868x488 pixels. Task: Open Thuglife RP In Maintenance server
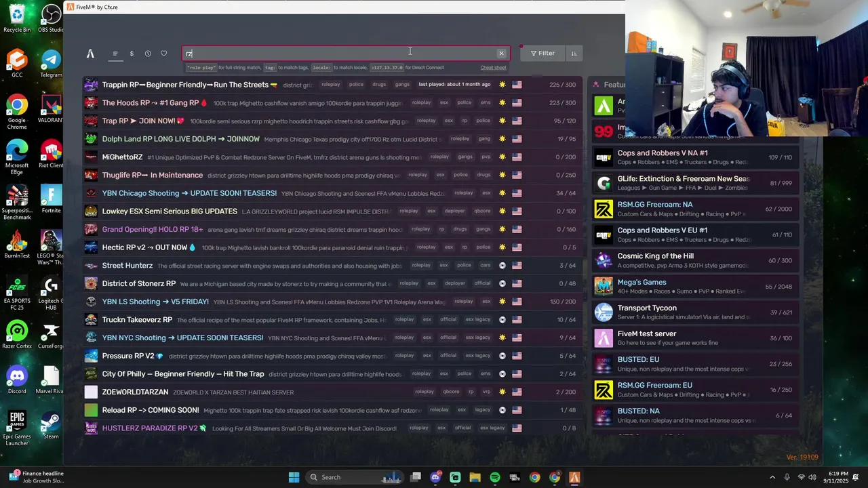click(332, 175)
